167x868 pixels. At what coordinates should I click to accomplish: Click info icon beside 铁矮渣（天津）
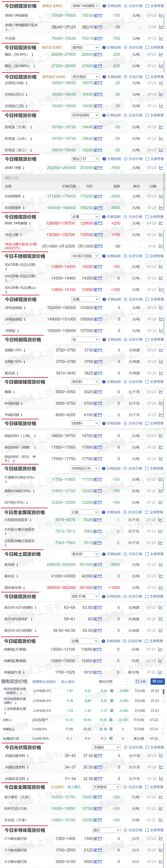pos(31,127)
